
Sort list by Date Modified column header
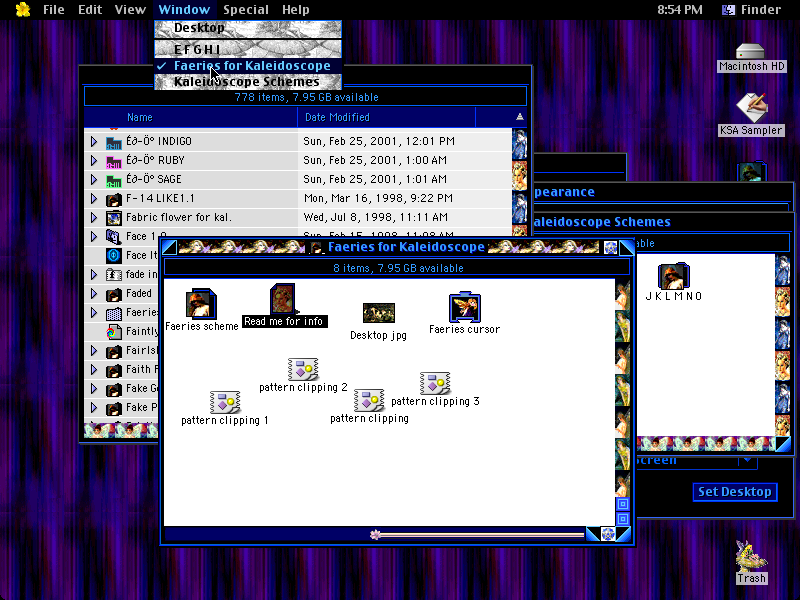tap(387, 117)
